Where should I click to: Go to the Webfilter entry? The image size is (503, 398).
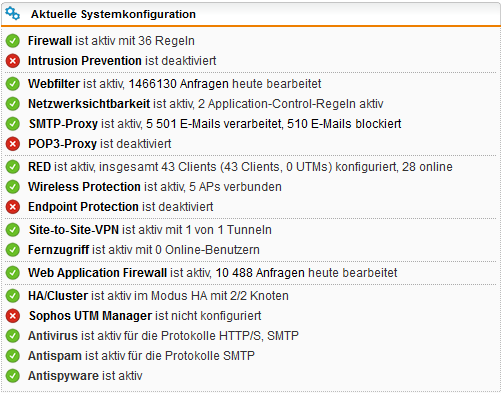tap(54, 84)
